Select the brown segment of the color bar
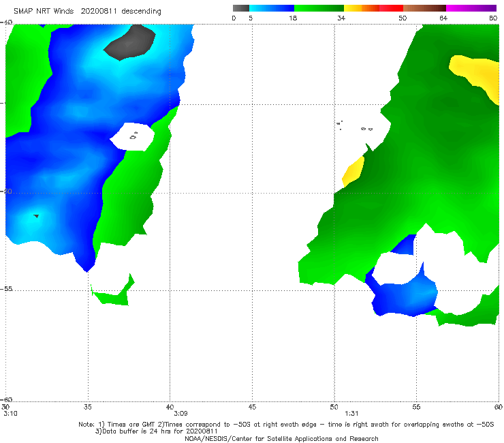 pyautogui.click(x=424, y=8)
